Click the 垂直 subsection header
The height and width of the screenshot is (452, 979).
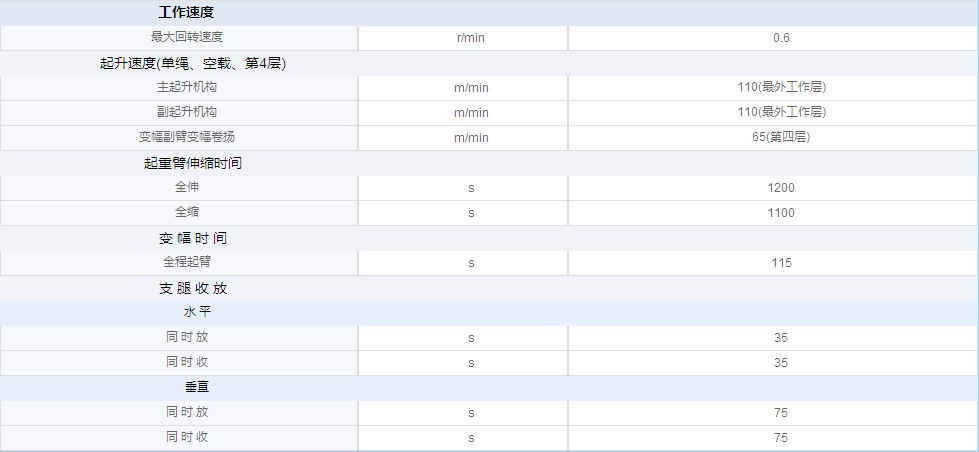(x=197, y=387)
